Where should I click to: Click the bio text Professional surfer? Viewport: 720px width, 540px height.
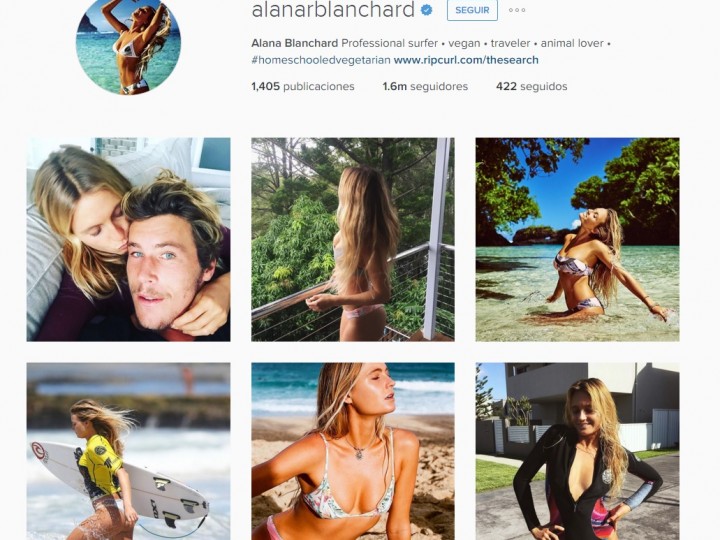(x=389, y=43)
